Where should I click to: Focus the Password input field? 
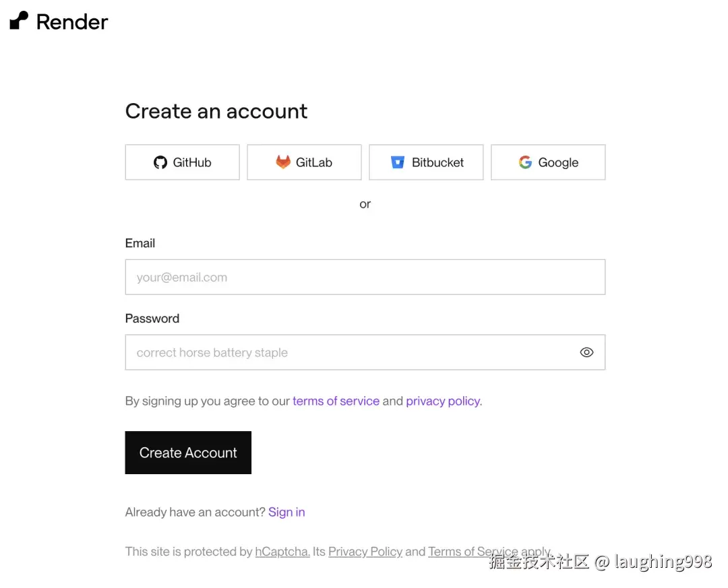click(365, 352)
